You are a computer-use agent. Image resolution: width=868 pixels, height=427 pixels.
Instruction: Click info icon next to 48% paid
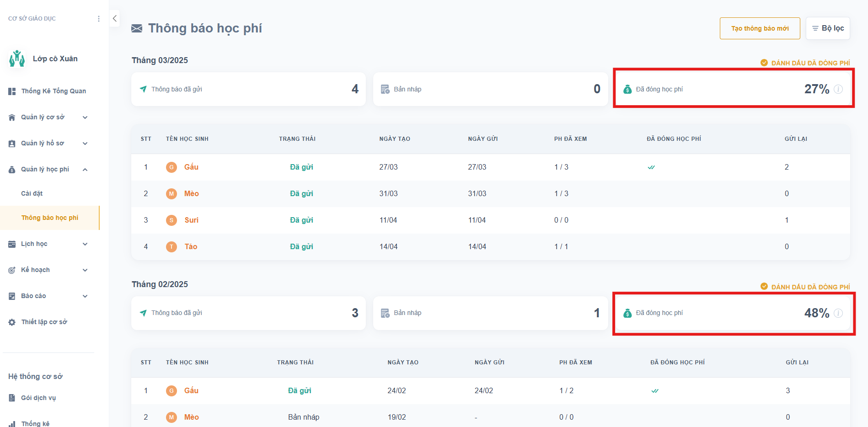[x=838, y=313]
